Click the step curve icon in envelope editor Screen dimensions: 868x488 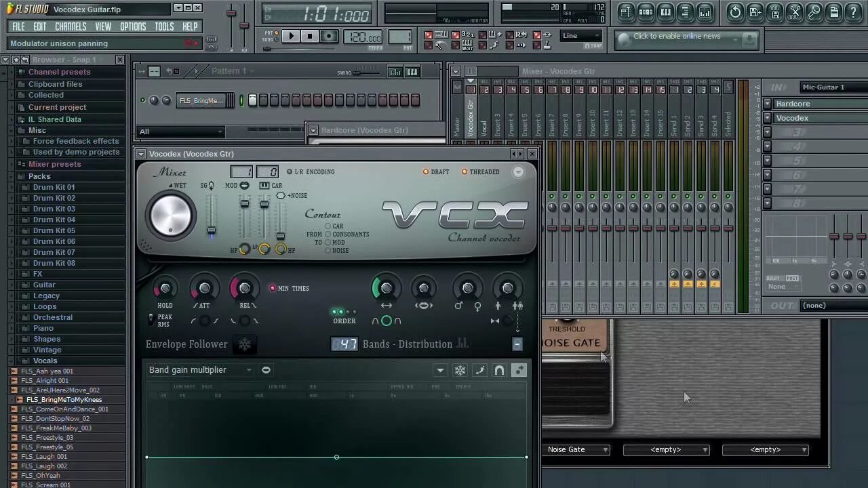pyautogui.click(x=479, y=370)
